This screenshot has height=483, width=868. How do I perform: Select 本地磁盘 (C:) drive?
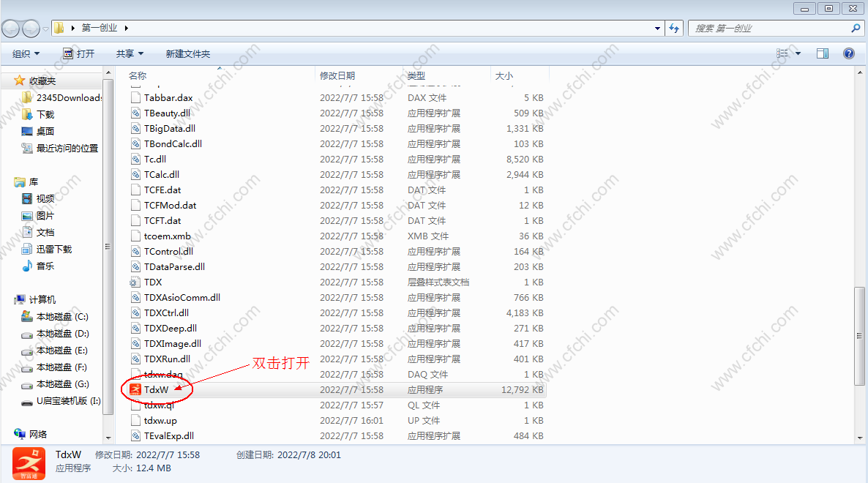coord(54,316)
